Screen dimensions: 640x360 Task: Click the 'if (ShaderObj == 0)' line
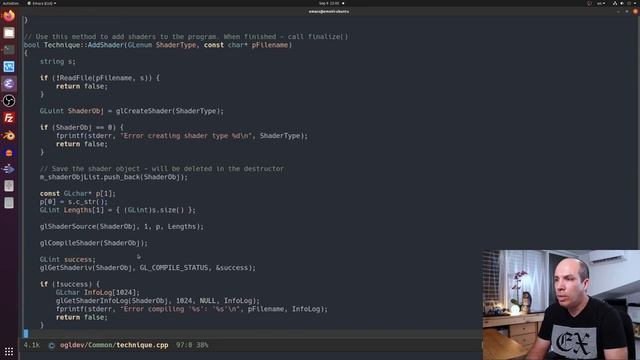pos(81,127)
